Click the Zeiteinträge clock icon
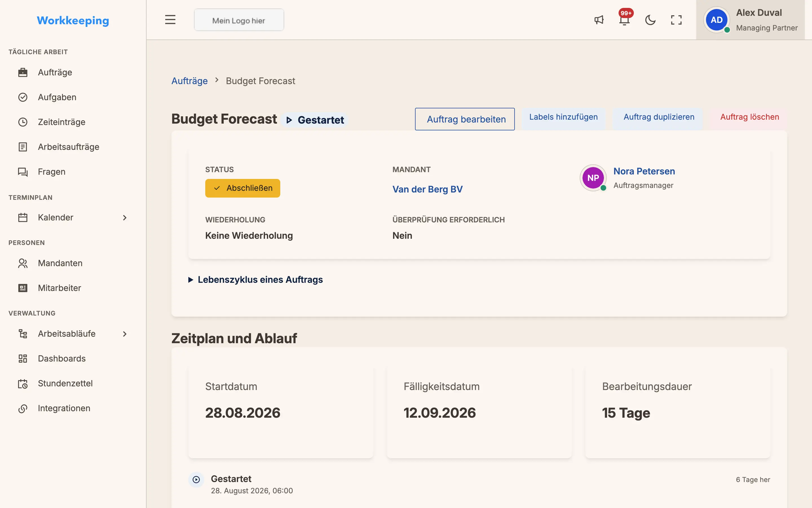The width and height of the screenshot is (812, 508). pos(23,122)
